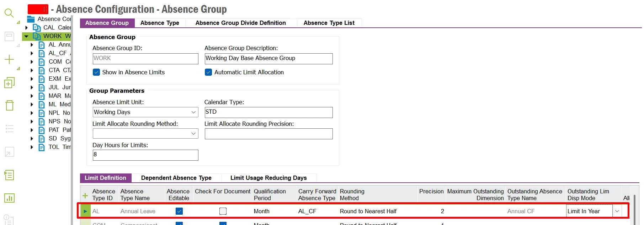This screenshot has width=644, height=225.
Task: Click the green plus add-row icon in table
Action: coord(85,195)
